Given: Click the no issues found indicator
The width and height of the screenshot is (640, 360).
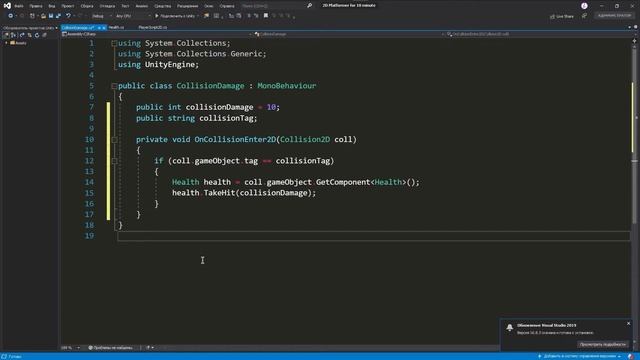Looking at the screenshot, I should pyautogui.click(x=110, y=348).
